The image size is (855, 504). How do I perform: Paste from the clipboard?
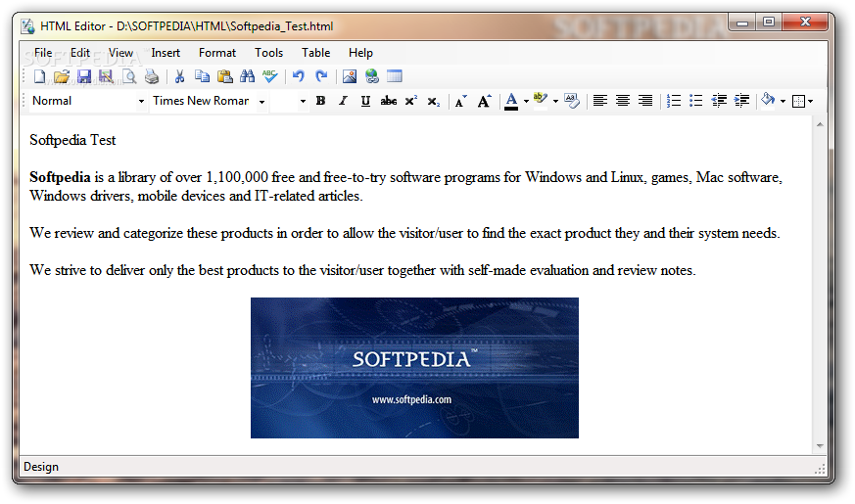click(x=224, y=76)
